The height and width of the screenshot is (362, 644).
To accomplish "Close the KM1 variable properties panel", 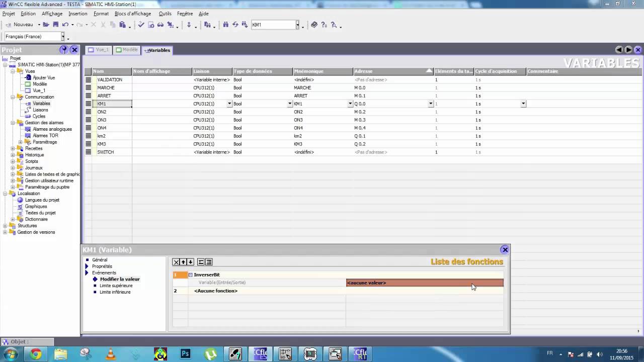I will [x=505, y=249].
